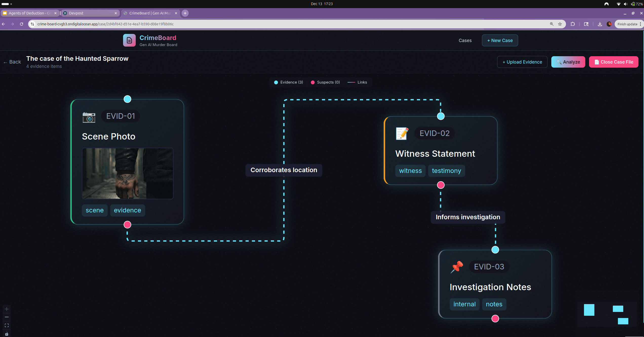Image resolution: width=644 pixels, height=337 pixels.
Task: Go back using the Back link
Action: tap(12, 62)
